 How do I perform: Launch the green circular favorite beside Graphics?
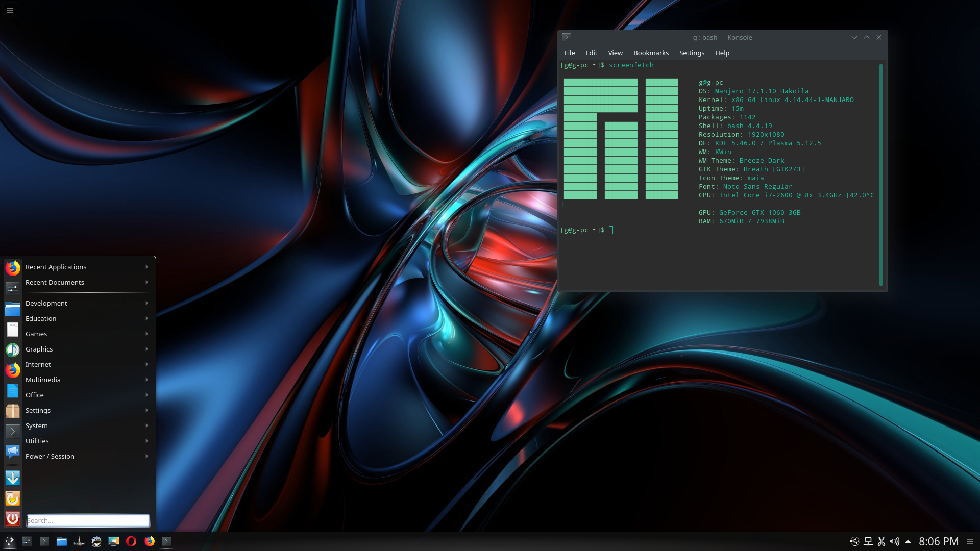pyautogui.click(x=13, y=349)
